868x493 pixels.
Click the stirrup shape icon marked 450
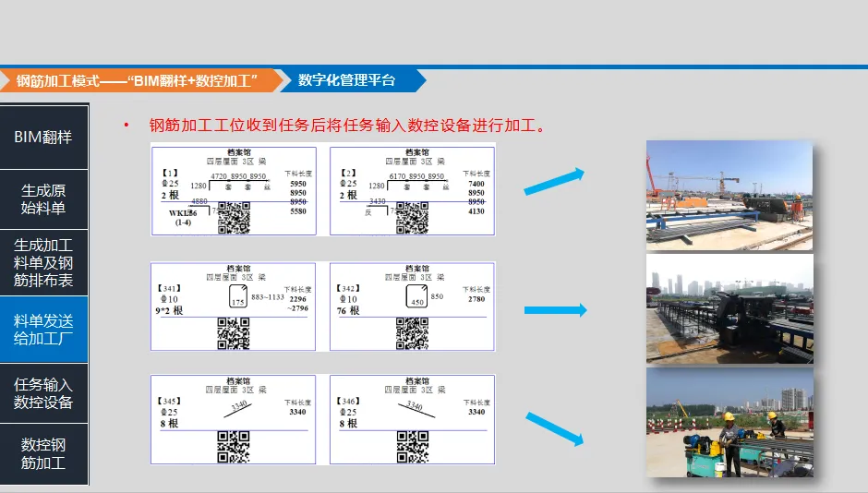(416, 296)
